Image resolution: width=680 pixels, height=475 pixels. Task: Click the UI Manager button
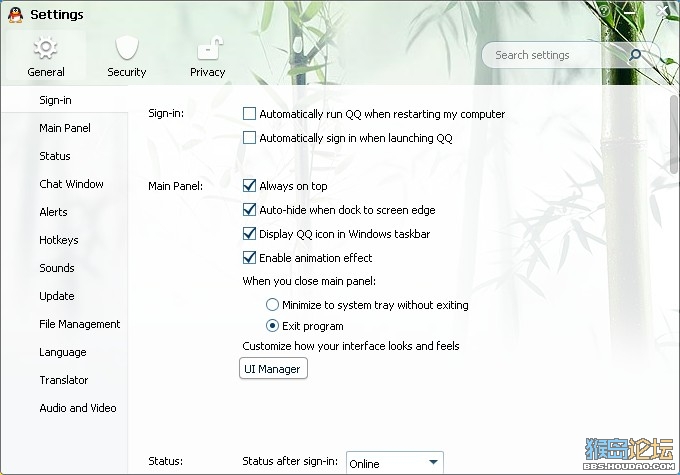(273, 368)
